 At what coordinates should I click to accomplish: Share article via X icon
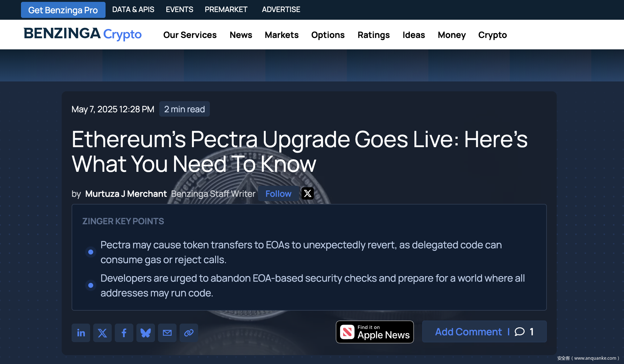click(x=102, y=333)
